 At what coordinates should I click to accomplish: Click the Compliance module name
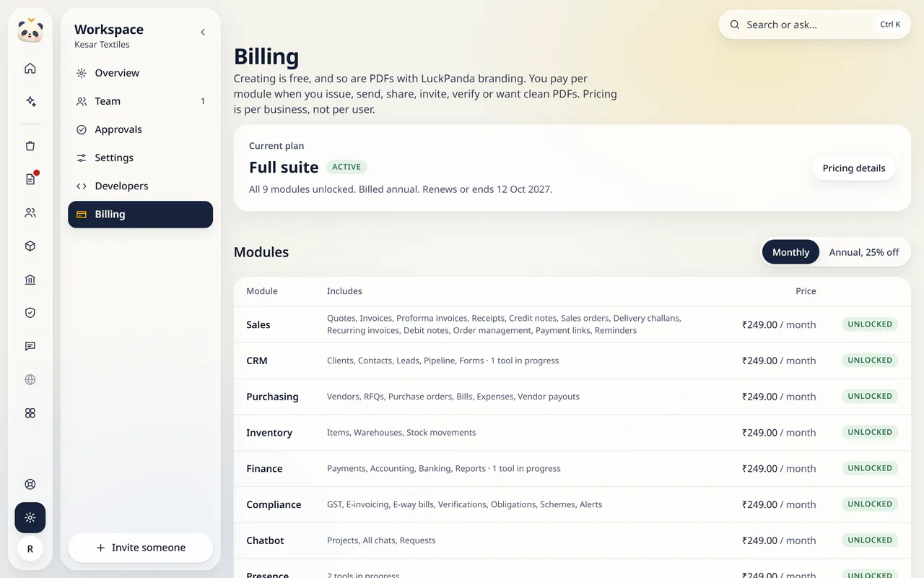[274, 505]
